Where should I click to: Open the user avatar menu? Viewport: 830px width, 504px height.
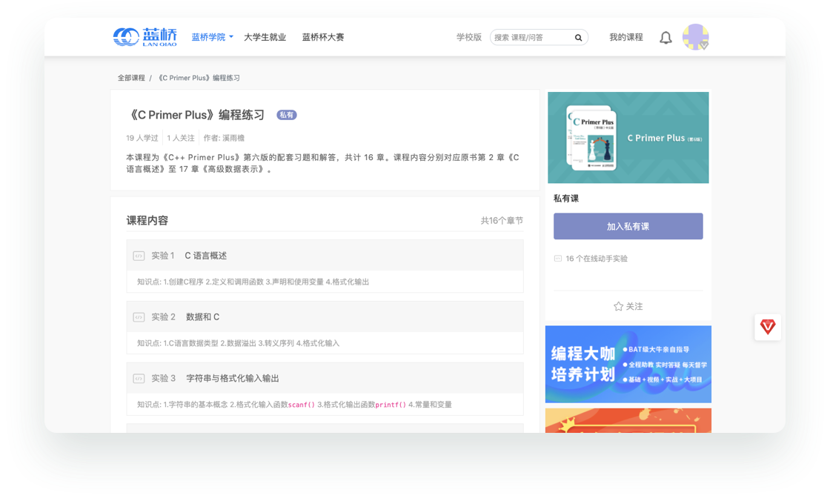point(696,37)
